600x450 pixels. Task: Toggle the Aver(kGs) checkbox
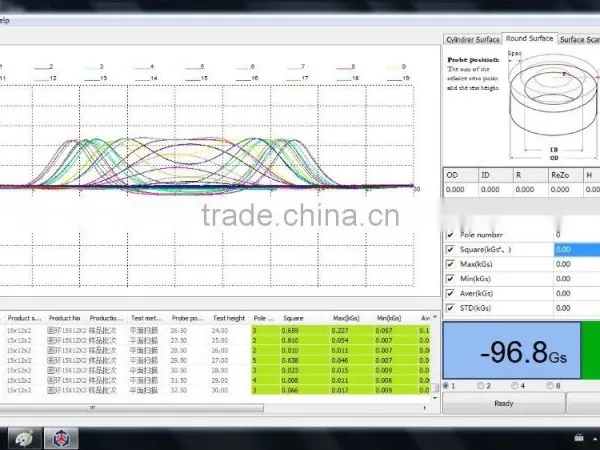click(x=450, y=293)
